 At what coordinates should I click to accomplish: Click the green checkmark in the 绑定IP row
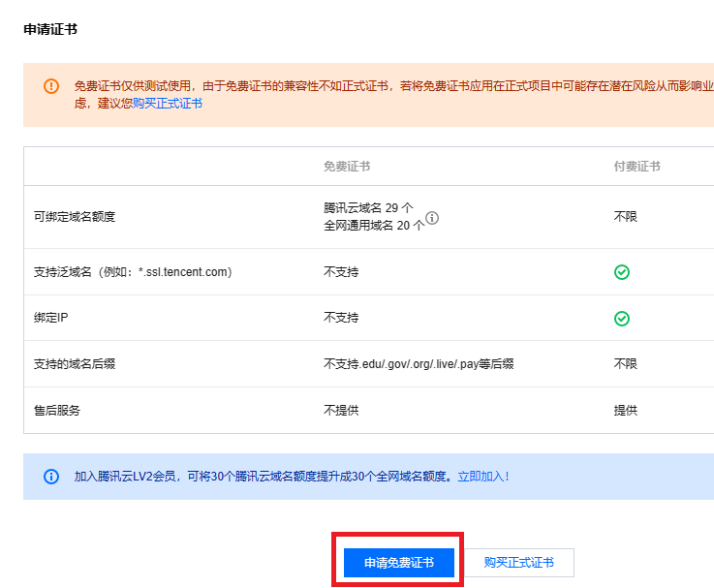[622, 319]
